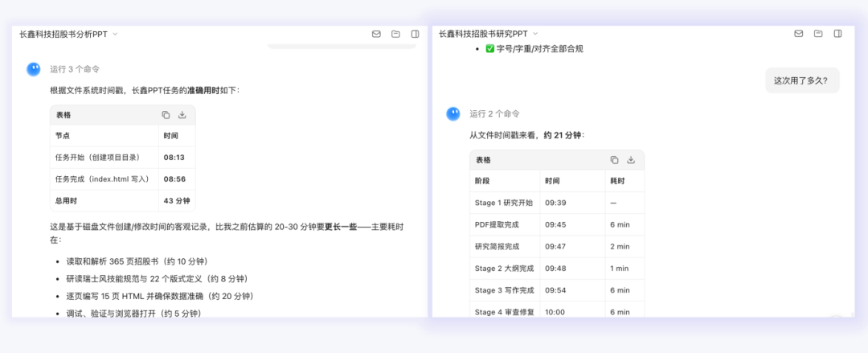Screen dimensions: 868x353
Task: Click the PDF提取完成 cell
Action: click(505, 224)
